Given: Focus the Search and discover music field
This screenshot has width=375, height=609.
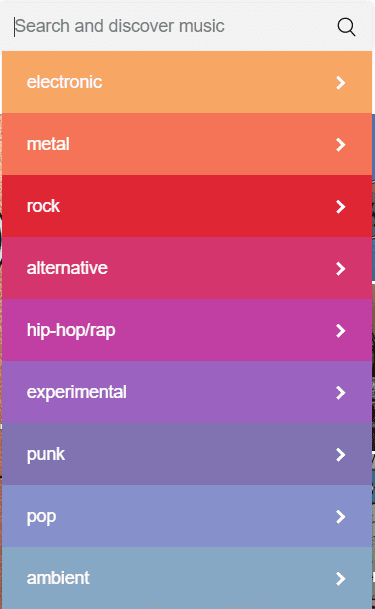Looking at the screenshot, I should (171, 26).
